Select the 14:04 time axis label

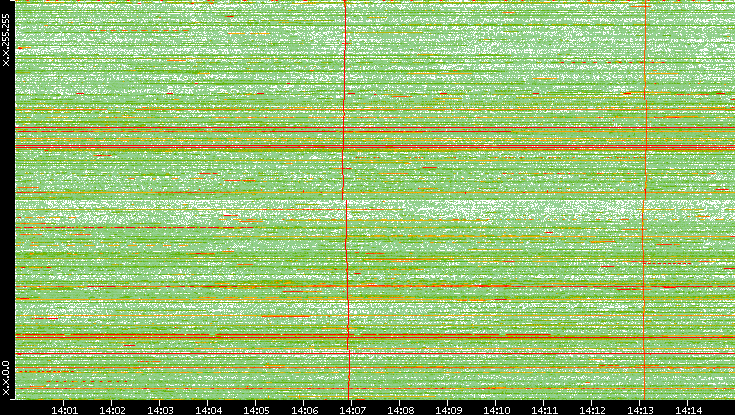[x=208, y=410]
